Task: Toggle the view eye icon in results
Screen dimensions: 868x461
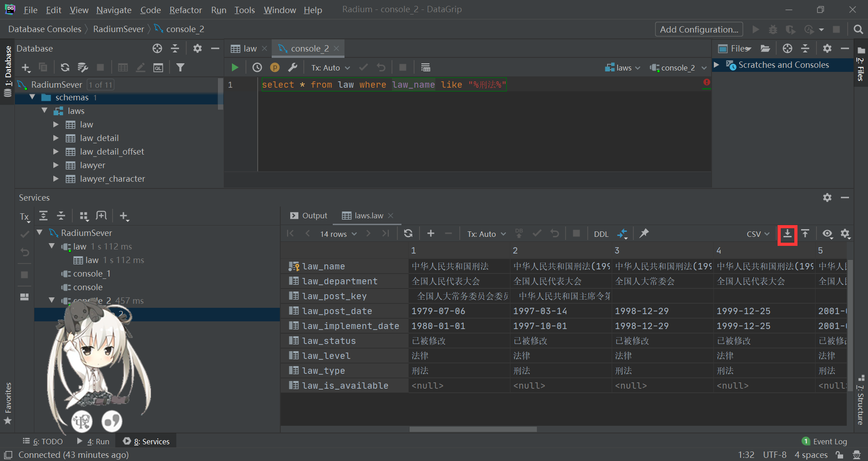Action: tap(827, 233)
